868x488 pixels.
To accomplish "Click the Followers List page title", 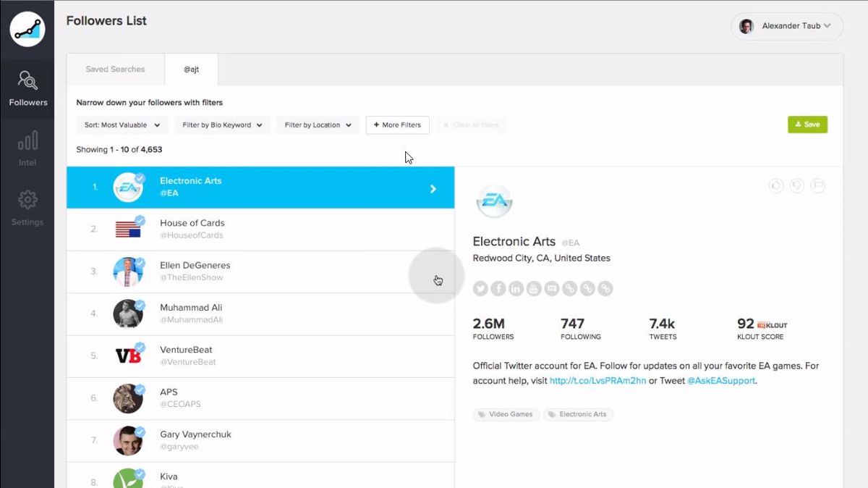I will (106, 21).
